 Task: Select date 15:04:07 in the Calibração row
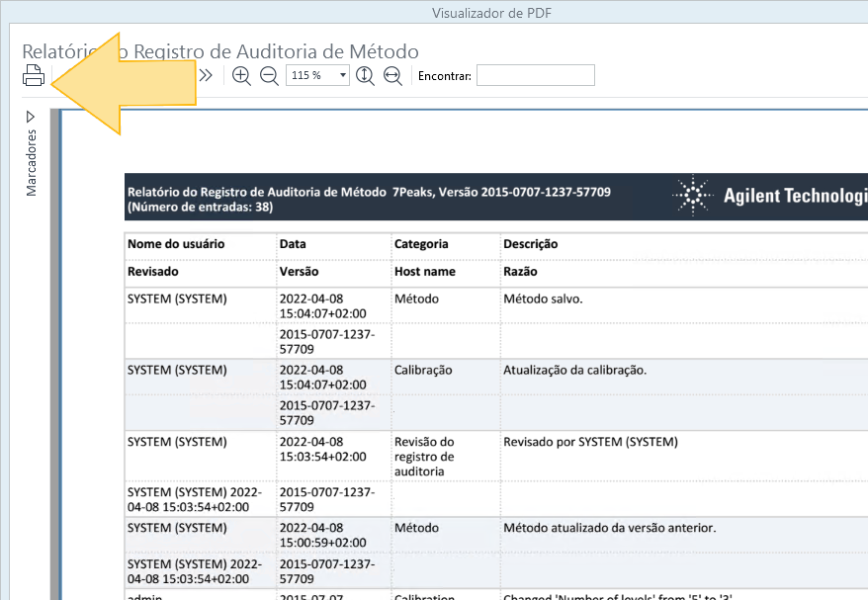(322, 378)
